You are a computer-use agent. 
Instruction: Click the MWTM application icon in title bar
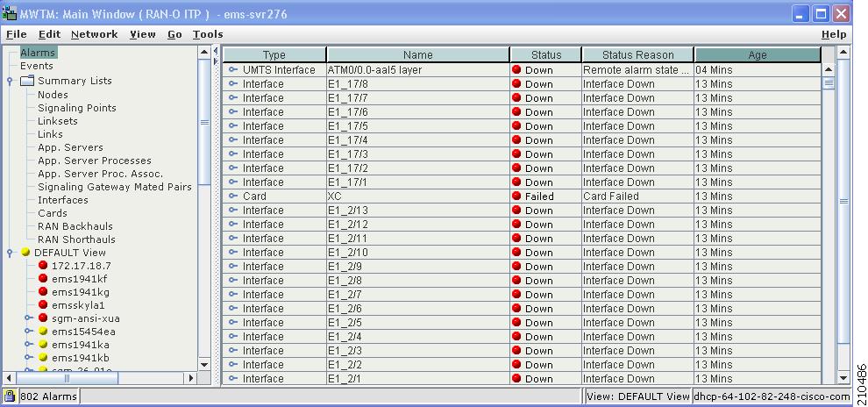coord(10,13)
